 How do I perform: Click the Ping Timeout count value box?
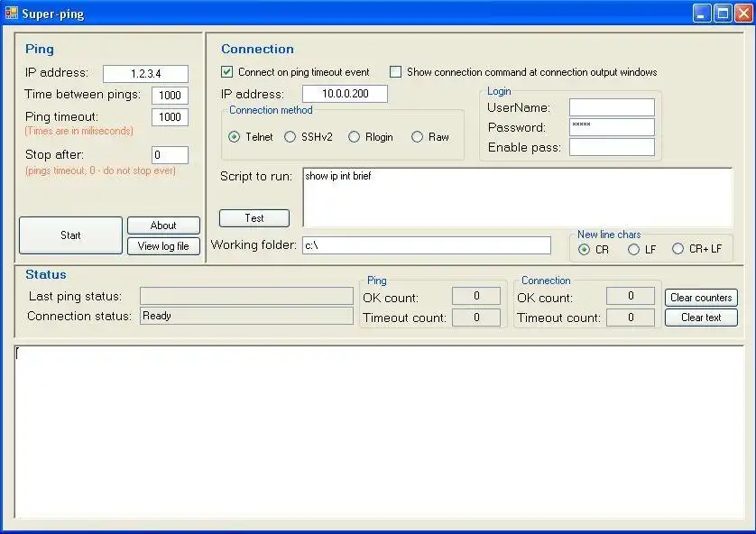[x=475, y=318]
